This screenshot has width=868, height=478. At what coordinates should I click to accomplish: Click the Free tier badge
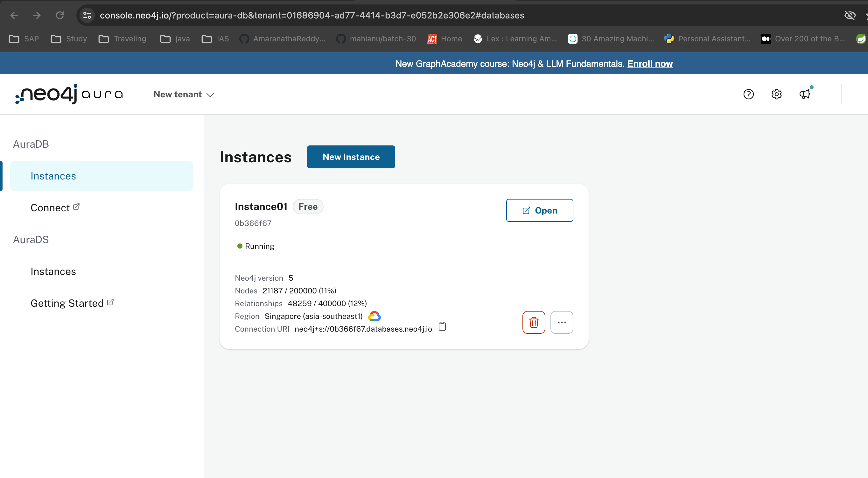tap(308, 207)
